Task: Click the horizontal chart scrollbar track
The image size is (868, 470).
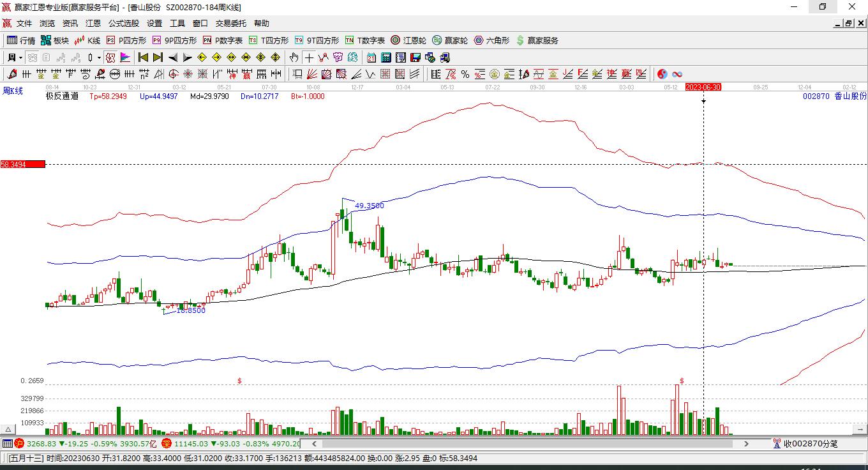Action: pyautogui.click(x=530, y=443)
